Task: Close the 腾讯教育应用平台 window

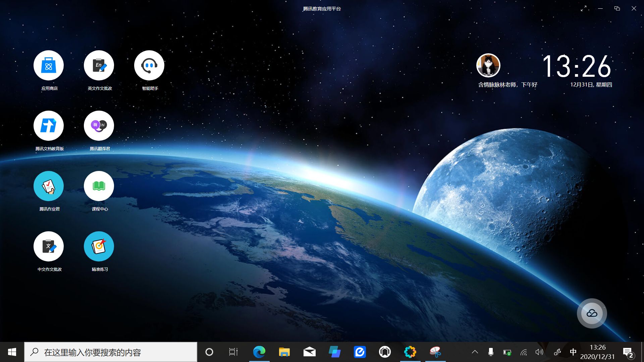Action: 634,8
